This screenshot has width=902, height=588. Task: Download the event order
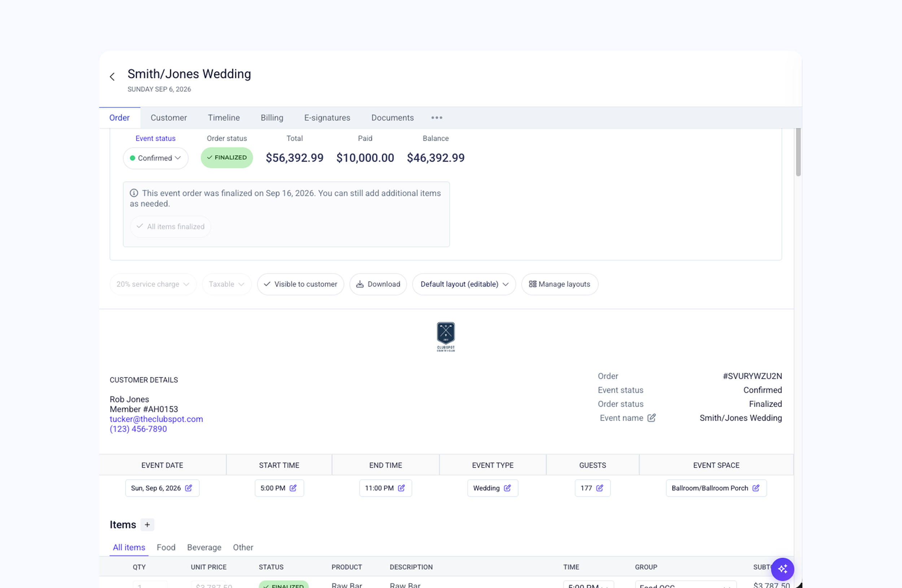(378, 284)
